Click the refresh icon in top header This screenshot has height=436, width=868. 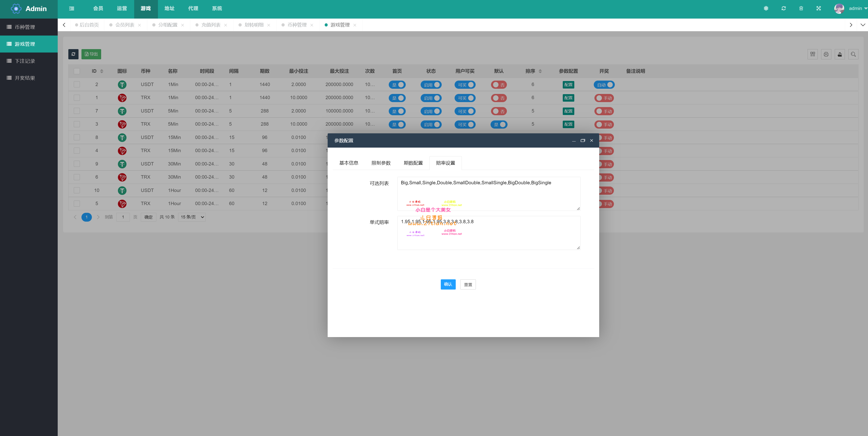(783, 8)
